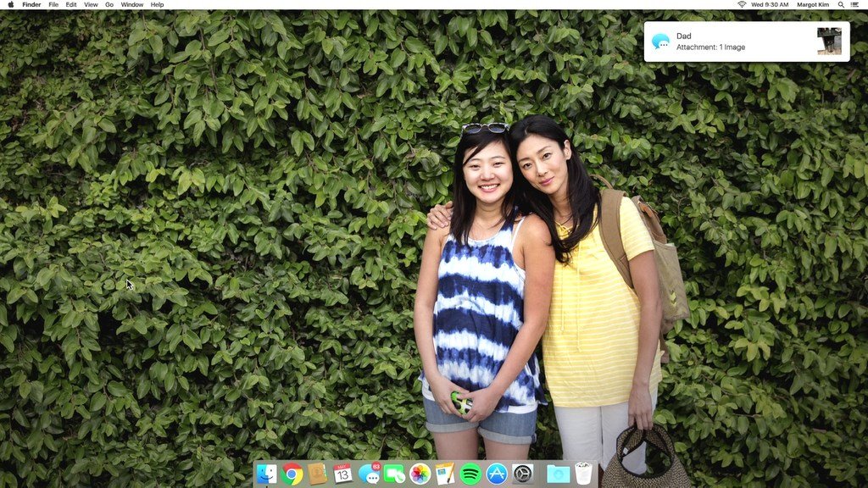Launch the Pages app from dock
868x488 pixels.
click(445, 474)
